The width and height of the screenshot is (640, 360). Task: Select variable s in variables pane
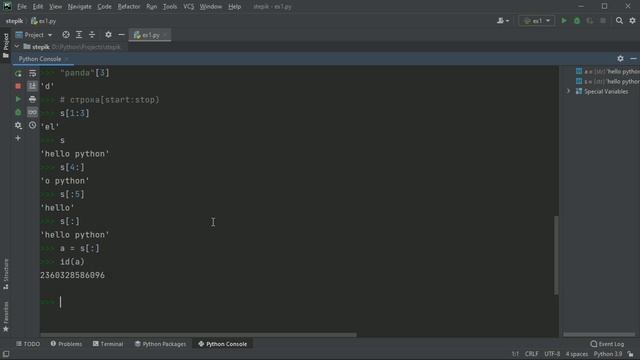point(607,82)
